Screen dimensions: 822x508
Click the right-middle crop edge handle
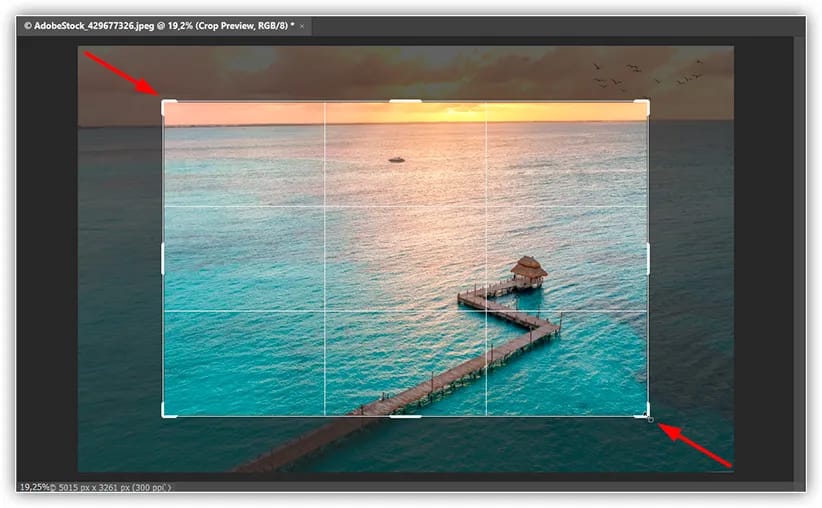click(x=648, y=258)
